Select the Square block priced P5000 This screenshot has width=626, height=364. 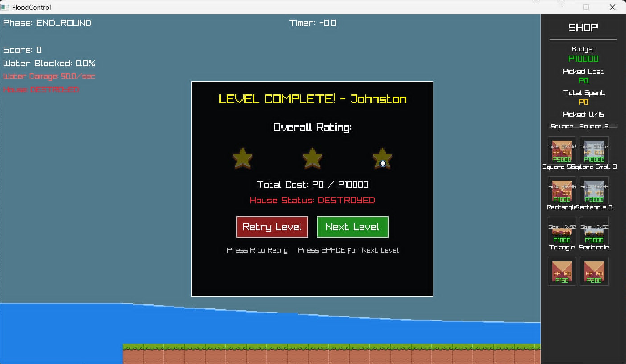pos(562,150)
